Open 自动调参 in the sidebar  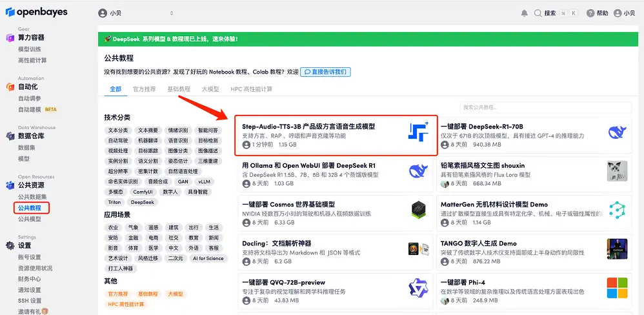click(x=30, y=98)
